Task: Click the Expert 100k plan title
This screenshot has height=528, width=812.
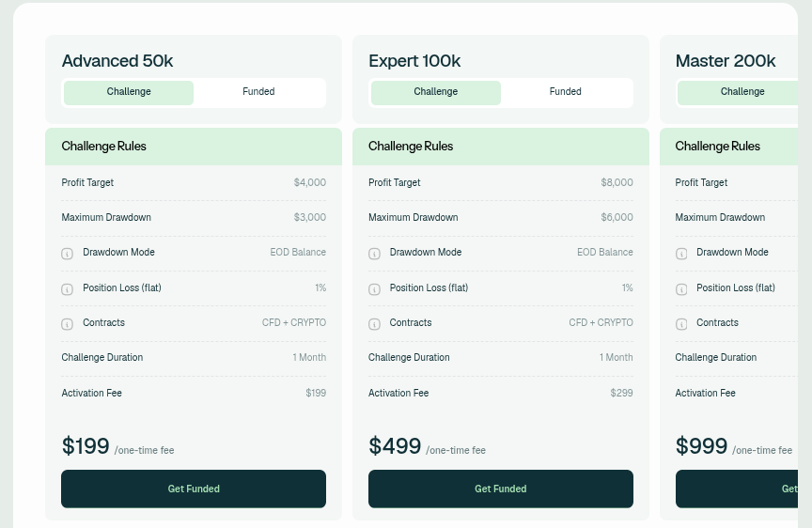Action: [x=414, y=61]
